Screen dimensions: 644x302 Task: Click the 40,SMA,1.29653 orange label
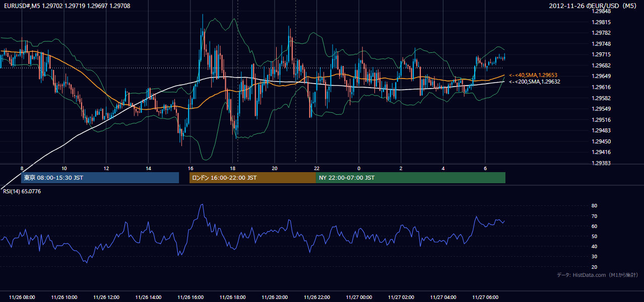533,75
